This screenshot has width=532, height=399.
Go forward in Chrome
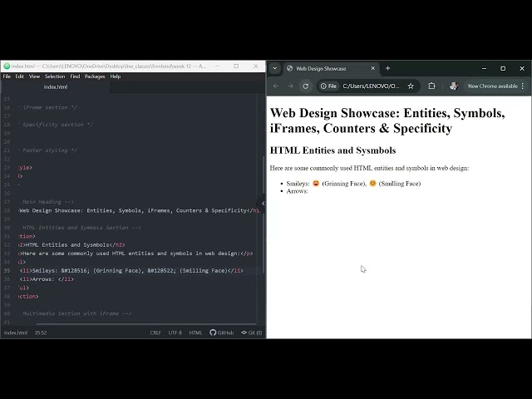pyautogui.click(x=290, y=86)
